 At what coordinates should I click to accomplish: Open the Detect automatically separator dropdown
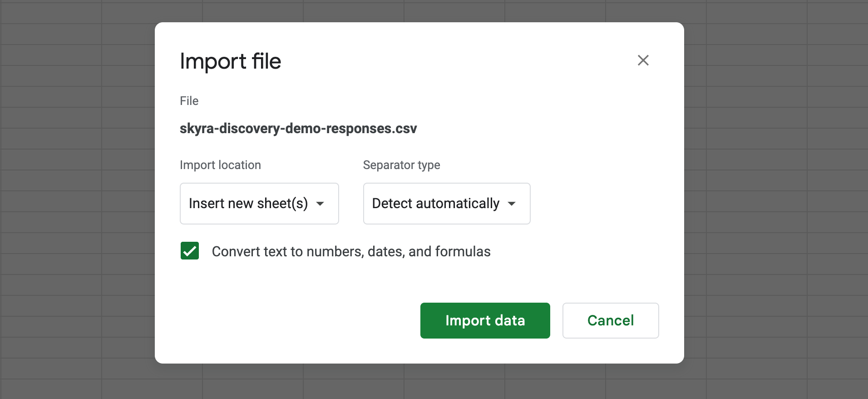447,204
